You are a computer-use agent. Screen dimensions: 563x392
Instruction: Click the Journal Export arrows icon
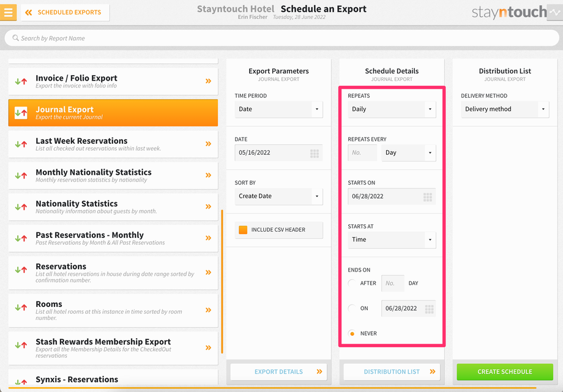[x=21, y=113]
